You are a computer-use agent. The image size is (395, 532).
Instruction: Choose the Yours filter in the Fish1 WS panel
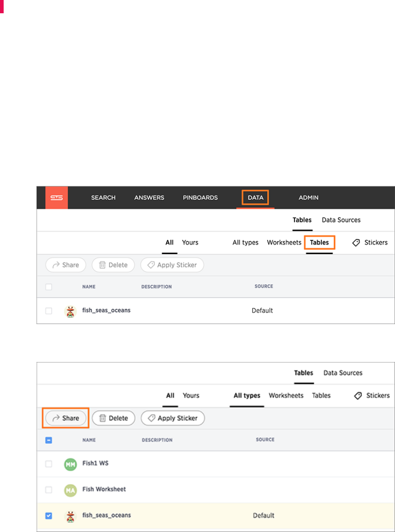(x=191, y=396)
